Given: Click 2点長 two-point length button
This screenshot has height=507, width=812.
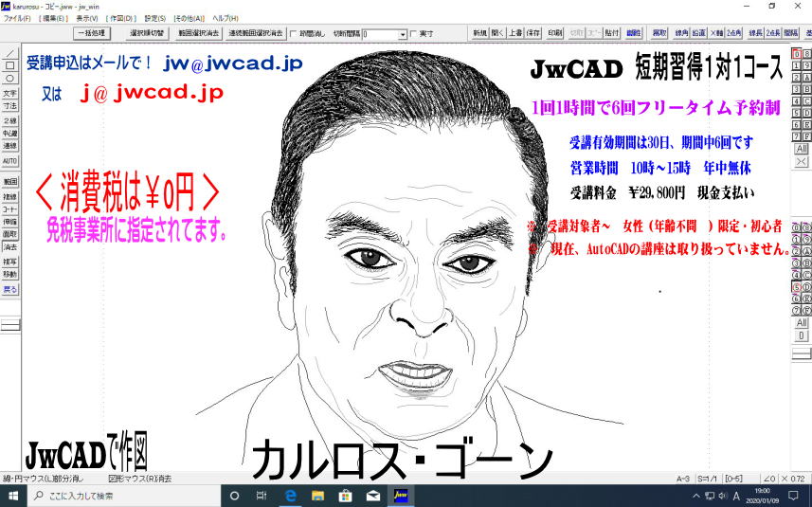Looking at the screenshot, I should click(x=773, y=33).
